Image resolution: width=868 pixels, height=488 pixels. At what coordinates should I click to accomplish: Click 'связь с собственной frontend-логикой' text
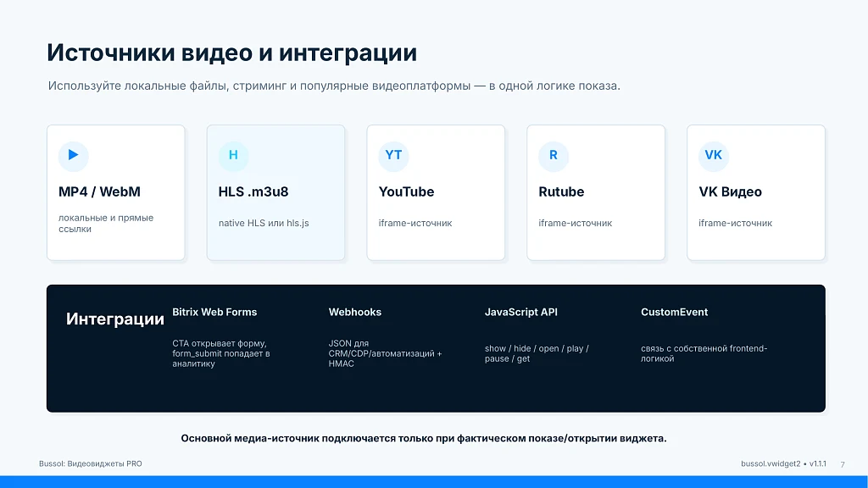pos(704,353)
